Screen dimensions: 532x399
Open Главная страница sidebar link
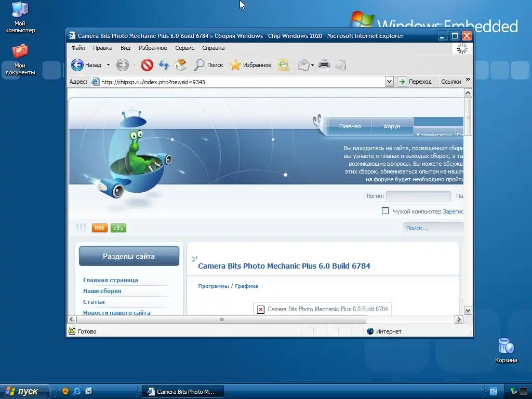[x=111, y=280]
